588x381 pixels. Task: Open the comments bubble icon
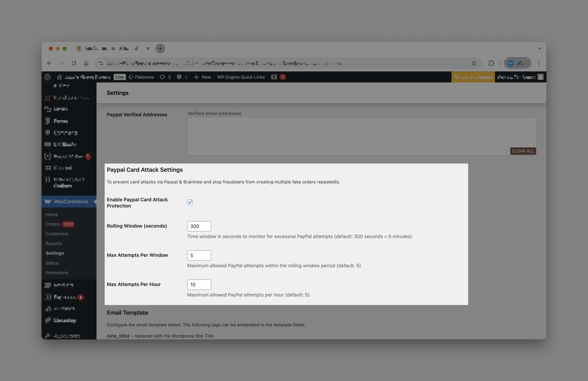(x=179, y=77)
